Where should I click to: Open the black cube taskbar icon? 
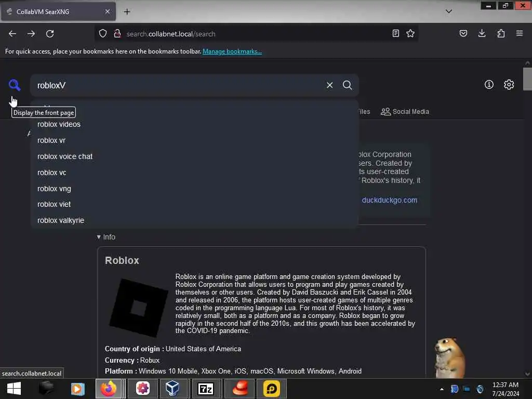(x=46, y=389)
